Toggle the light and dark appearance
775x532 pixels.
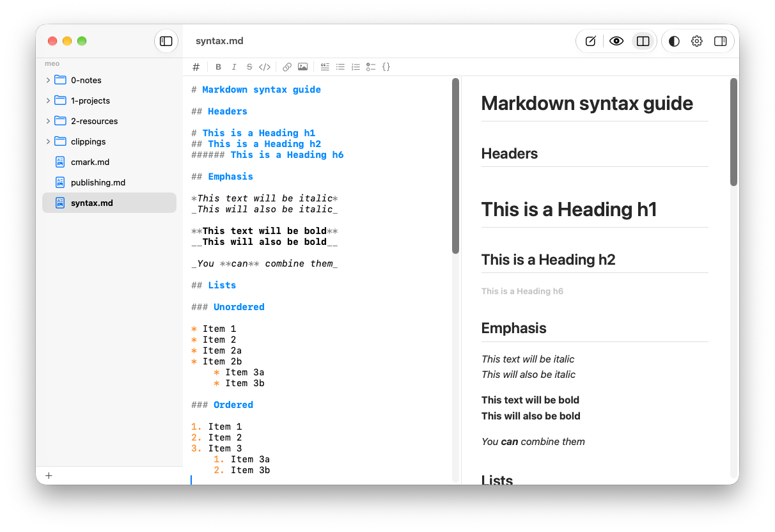[x=674, y=41]
